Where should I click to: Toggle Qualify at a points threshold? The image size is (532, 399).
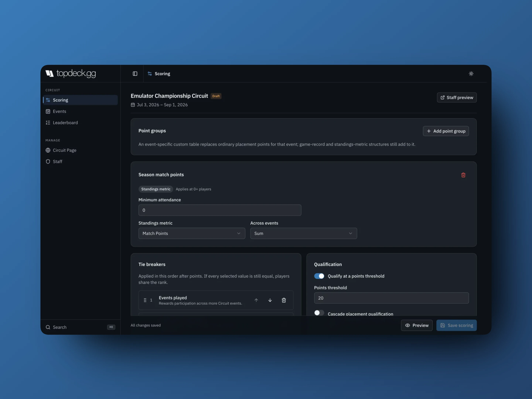point(319,276)
